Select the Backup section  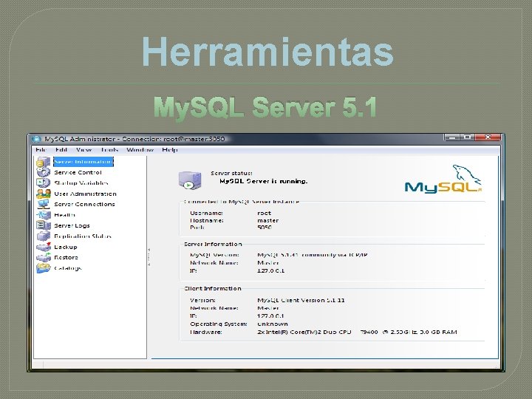(x=66, y=247)
